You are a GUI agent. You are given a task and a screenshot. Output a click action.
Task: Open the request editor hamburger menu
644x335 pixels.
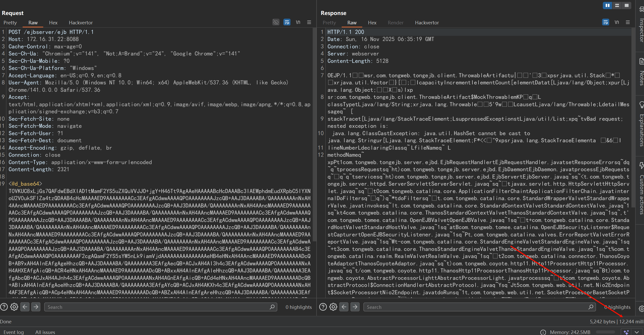pos(309,22)
